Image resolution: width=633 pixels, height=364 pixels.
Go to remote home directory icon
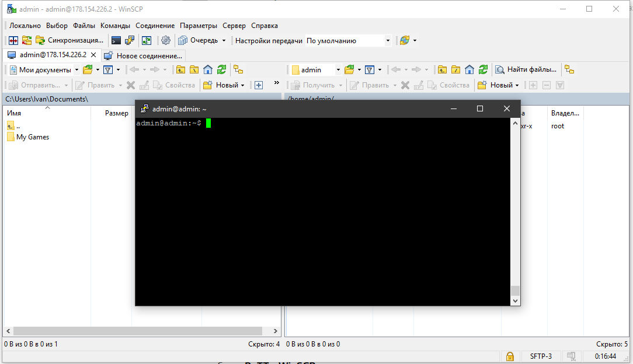tap(469, 70)
